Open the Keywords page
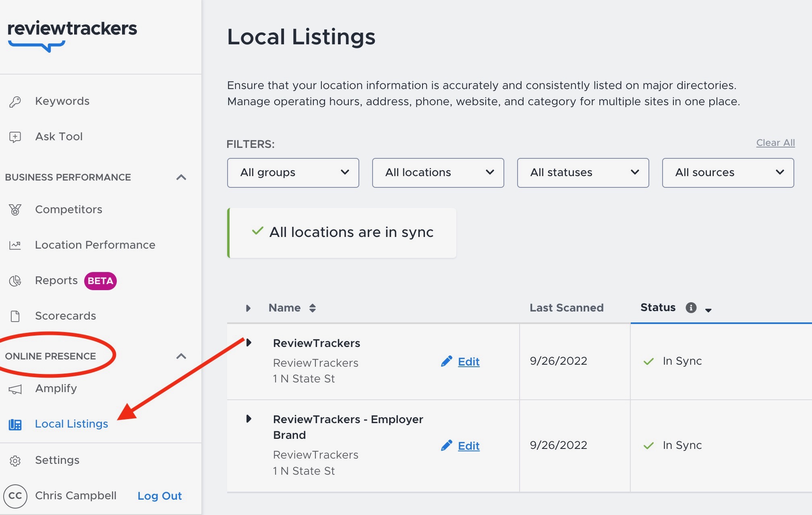Viewport: 812px width, 515px height. coord(62,101)
